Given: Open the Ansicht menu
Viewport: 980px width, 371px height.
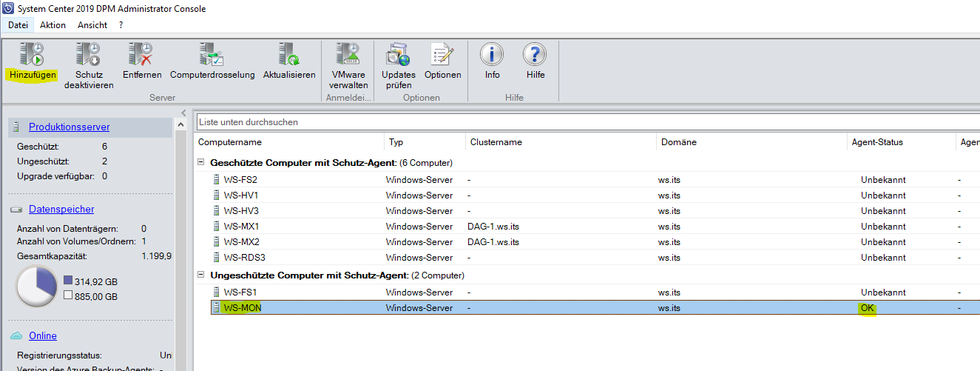Looking at the screenshot, I should tap(92, 25).
